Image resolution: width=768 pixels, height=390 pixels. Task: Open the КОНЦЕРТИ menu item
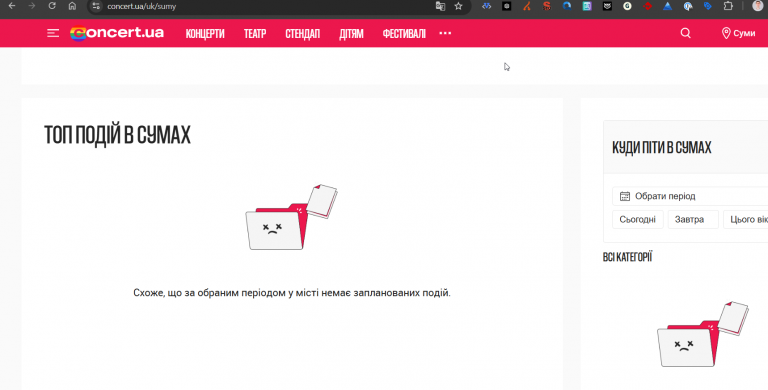point(205,33)
